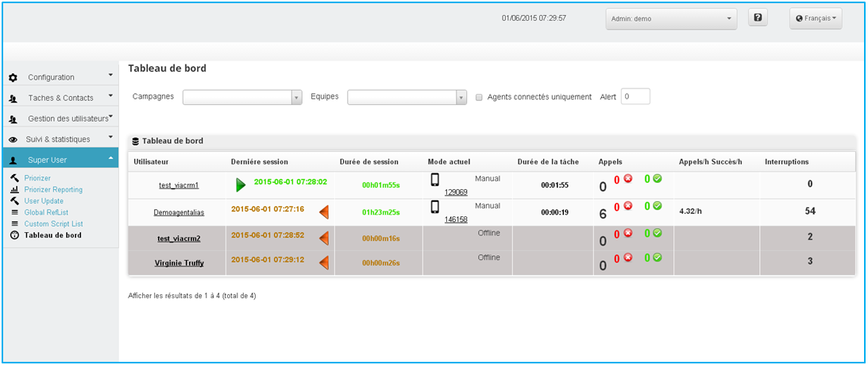Click the phone icon in Demoagentalias row
Screen dimensions: 868x365
(434, 207)
